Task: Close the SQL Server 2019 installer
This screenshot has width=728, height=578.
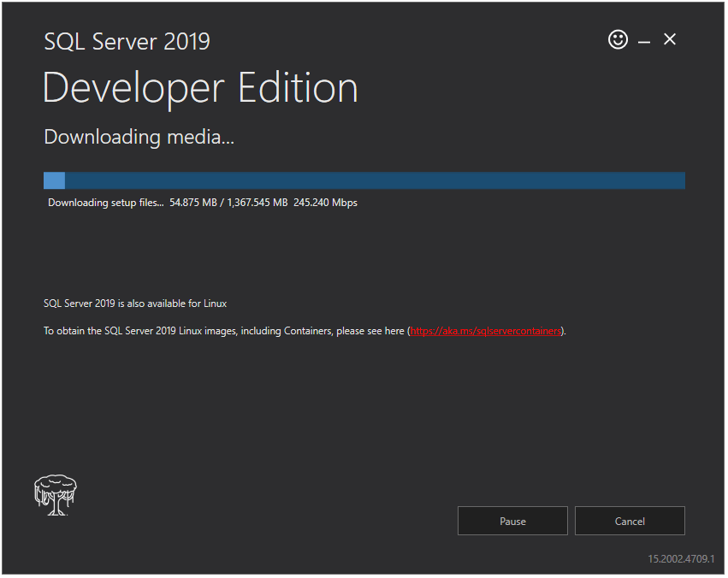Action: [670, 39]
